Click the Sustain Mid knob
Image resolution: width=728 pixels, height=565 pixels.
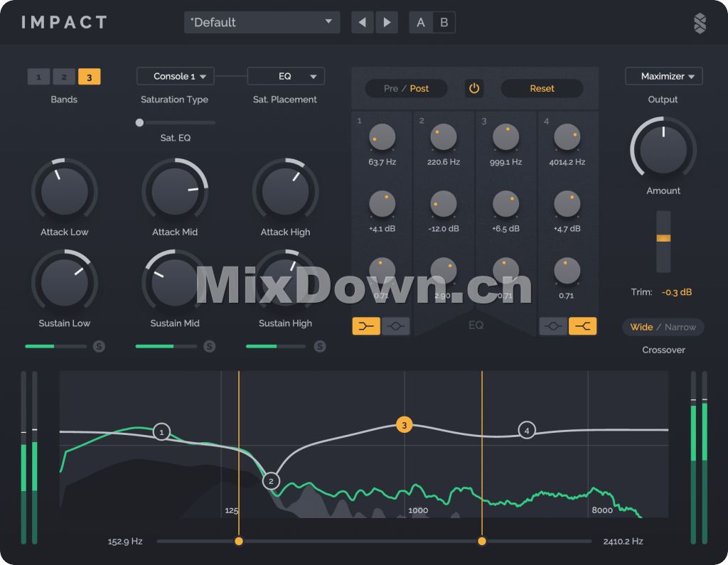point(175,282)
